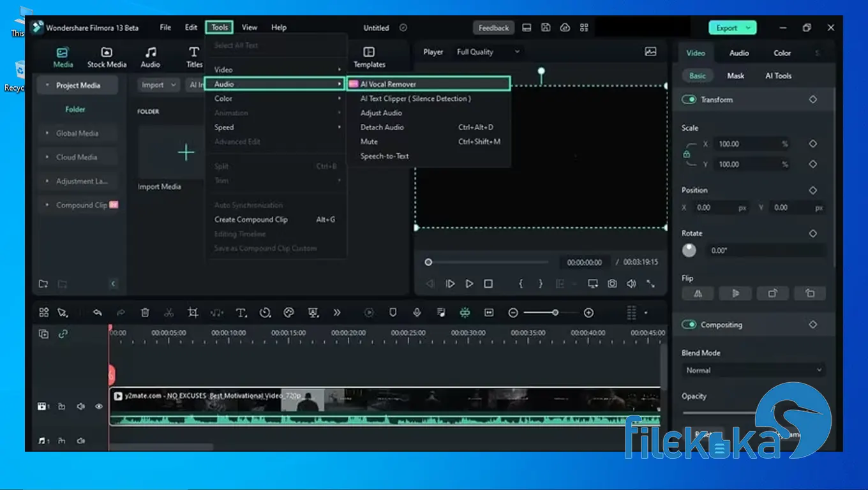Screen dimensions: 868x490
Task: Click the flip horizontal button
Action: click(x=698, y=293)
